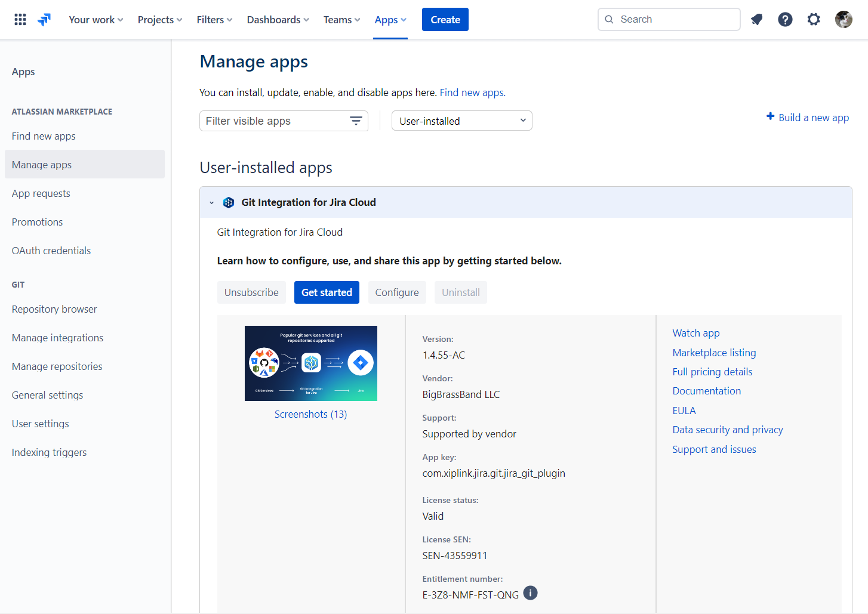Screen dimensions: 868x614
Task: Open User settings in sidebar
Action: point(85,424)
